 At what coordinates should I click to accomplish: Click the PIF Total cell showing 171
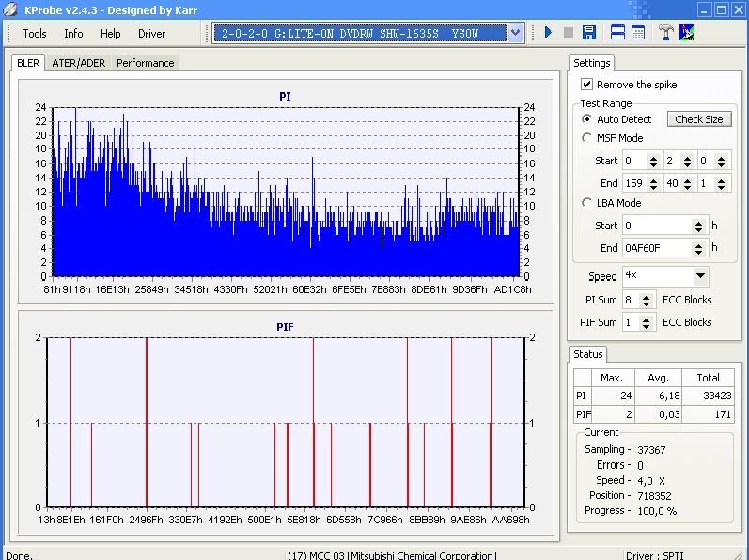pyautogui.click(x=708, y=414)
